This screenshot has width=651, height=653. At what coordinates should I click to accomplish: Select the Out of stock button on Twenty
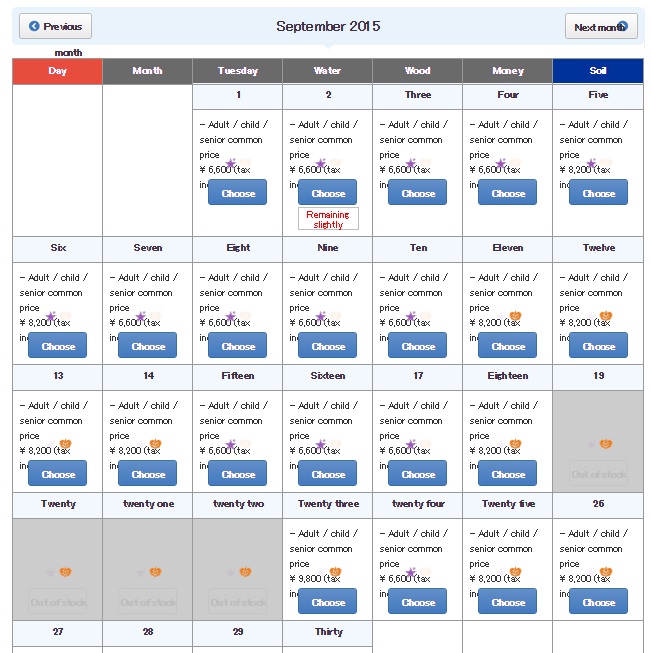57,601
